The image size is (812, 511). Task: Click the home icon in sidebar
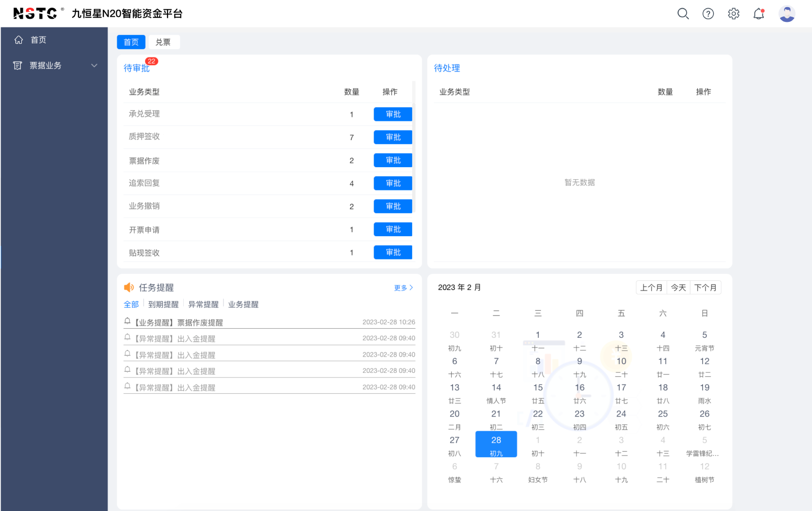[19, 40]
